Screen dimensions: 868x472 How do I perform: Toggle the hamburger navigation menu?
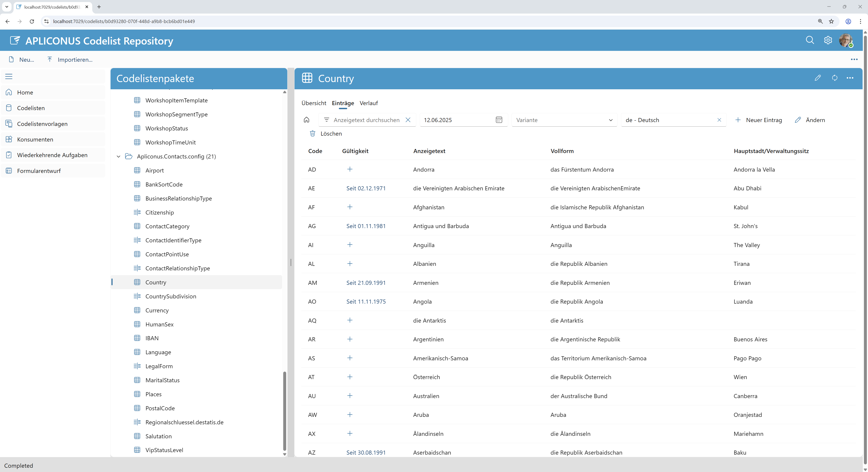coord(9,76)
